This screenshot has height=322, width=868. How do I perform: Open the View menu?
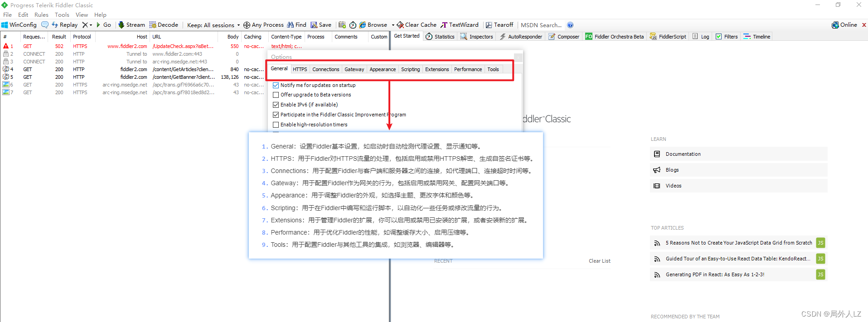(82, 15)
